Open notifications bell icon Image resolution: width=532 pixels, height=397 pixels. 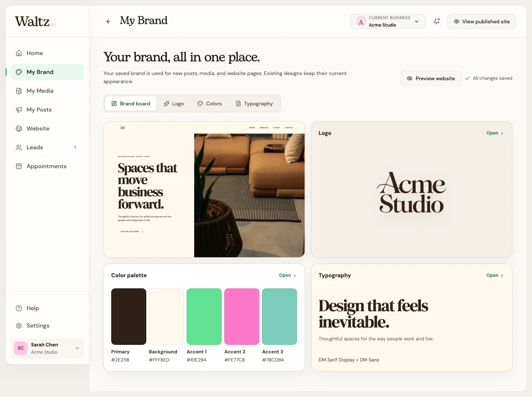[437, 21]
